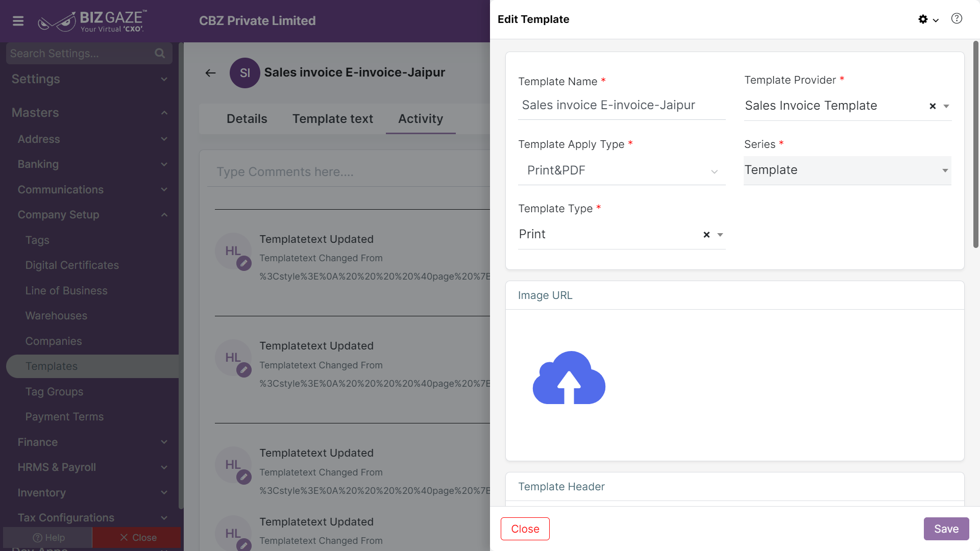Expand the Banking submenu

coord(164,164)
